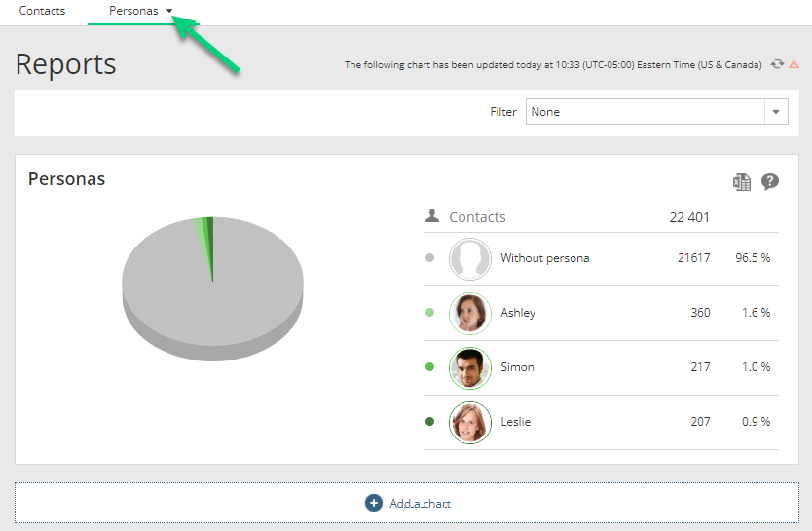Click the dark green Leslie legend dot

coord(429,421)
